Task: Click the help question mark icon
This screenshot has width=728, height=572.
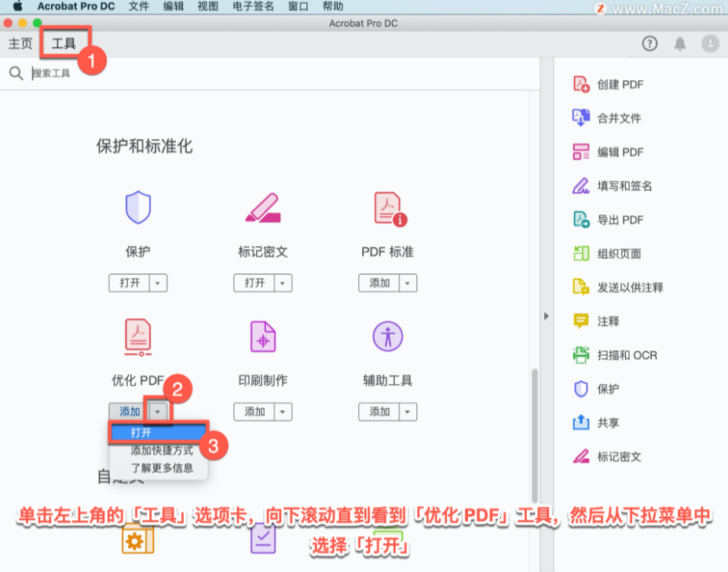Action: tap(649, 44)
